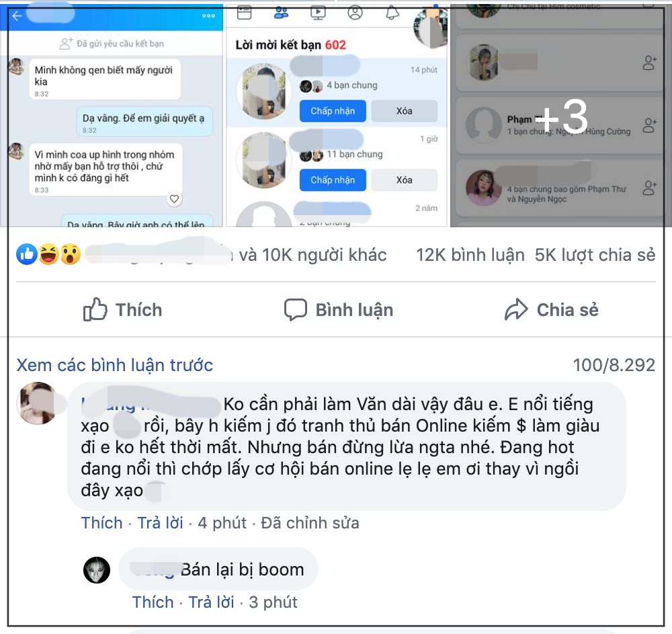Image resolution: width=672 pixels, height=634 pixels.
Task: Tap the back arrow in chat header
Action: [17, 16]
